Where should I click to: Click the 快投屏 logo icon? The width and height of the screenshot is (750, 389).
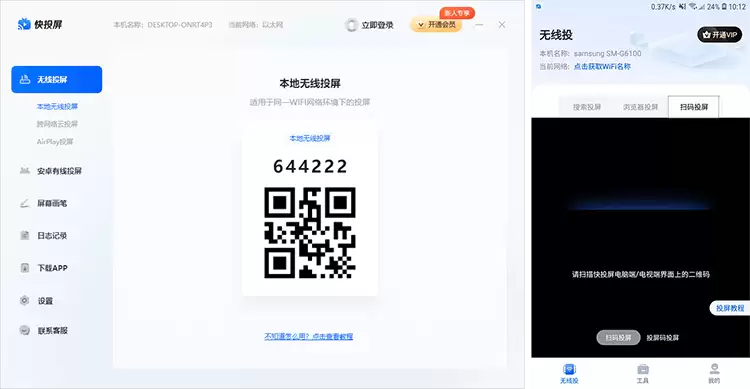pos(24,24)
